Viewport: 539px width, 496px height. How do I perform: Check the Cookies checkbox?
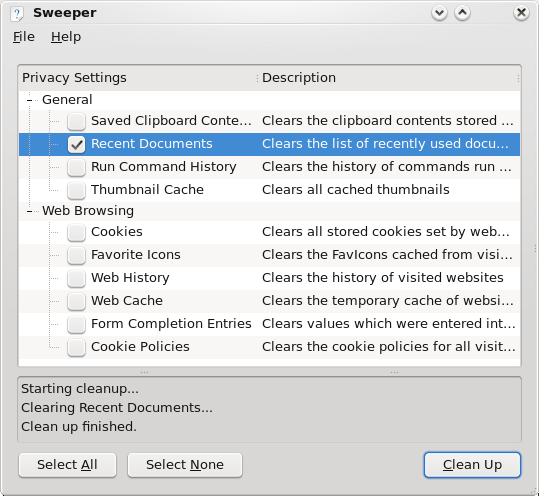pyautogui.click(x=76, y=232)
